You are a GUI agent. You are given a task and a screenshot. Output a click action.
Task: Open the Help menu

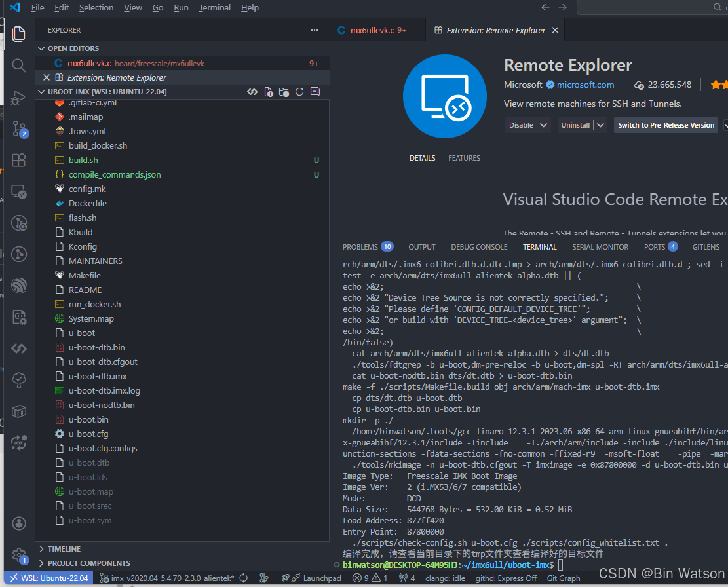pos(250,7)
